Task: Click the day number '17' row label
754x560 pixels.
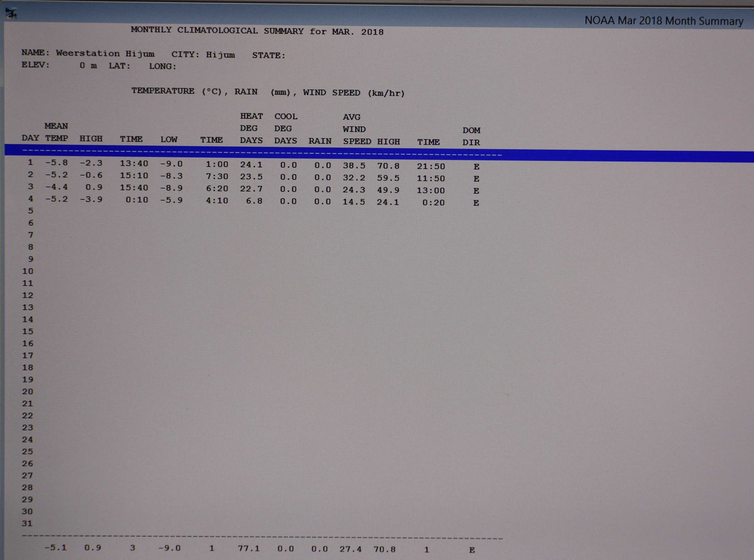Action: pos(28,356)
